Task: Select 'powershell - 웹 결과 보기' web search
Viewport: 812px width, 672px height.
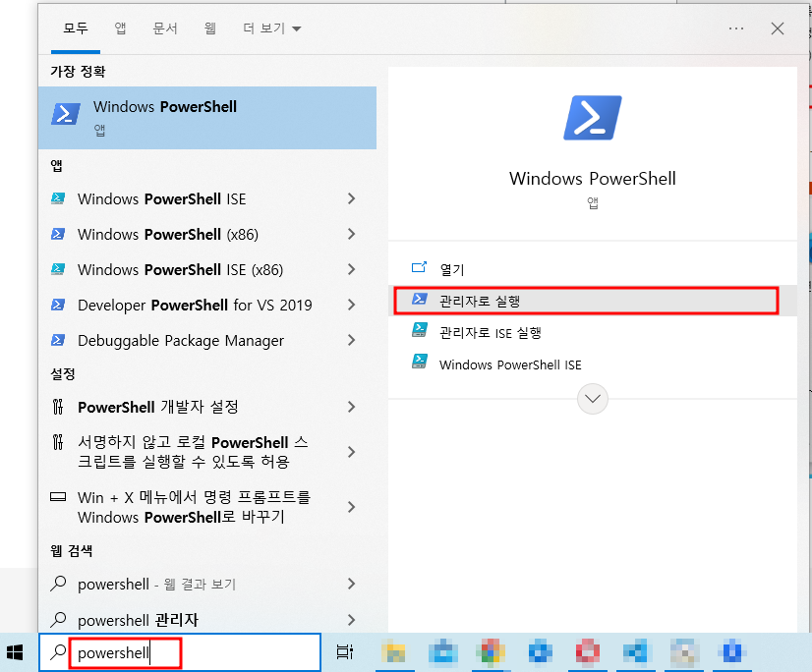Action: coord(207,584)
